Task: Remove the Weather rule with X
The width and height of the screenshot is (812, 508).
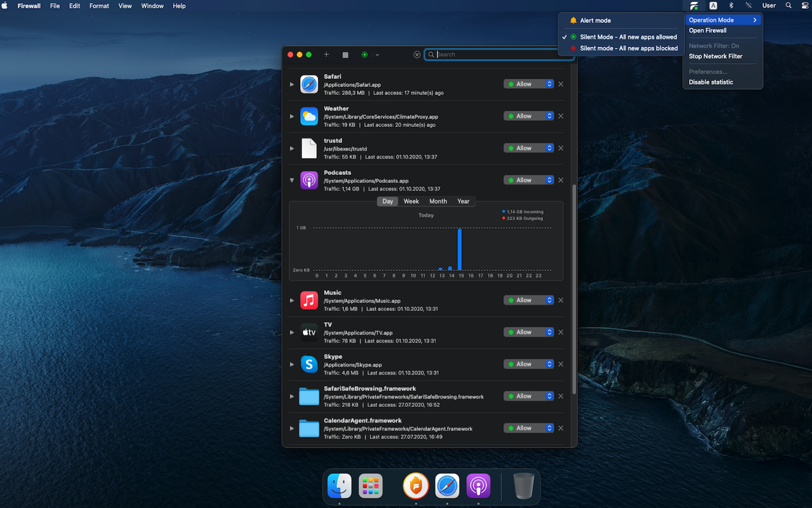Action: point(561,116)
